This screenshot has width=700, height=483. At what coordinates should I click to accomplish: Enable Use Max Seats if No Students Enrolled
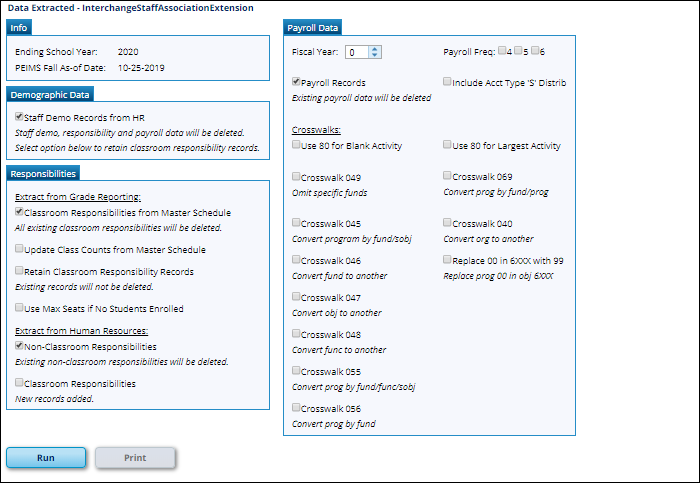[20, 309]
